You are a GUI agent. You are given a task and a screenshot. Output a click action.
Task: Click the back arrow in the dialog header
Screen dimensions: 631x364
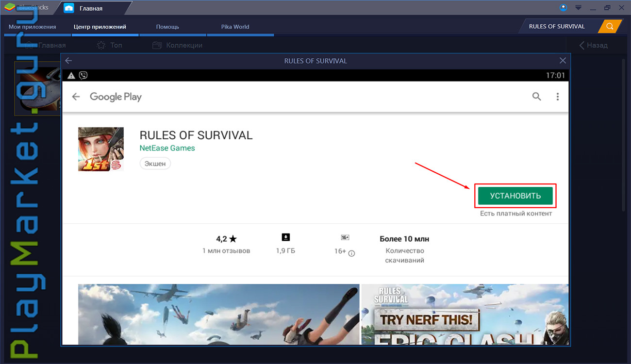(x=68, y=61)
